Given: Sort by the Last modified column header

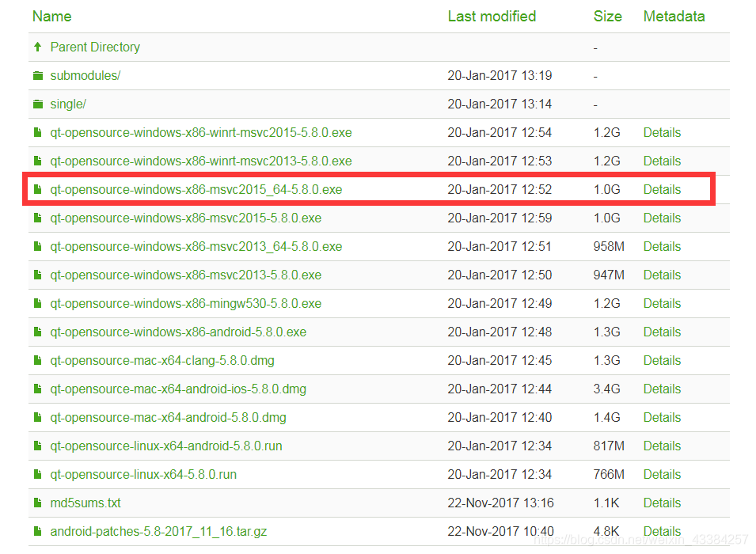Looking at the screenshot, I should click(x=492, y=17).
